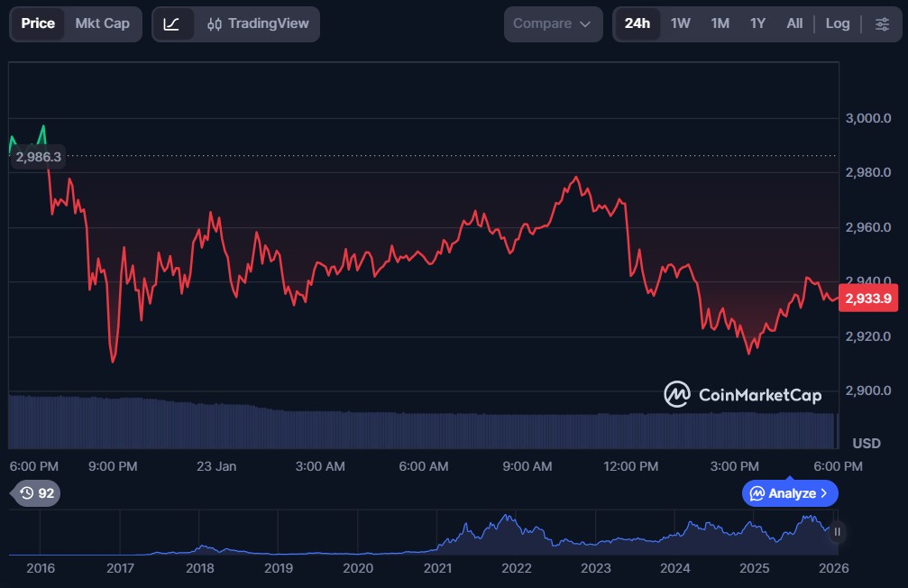Display All time price history

coord(794,23)
